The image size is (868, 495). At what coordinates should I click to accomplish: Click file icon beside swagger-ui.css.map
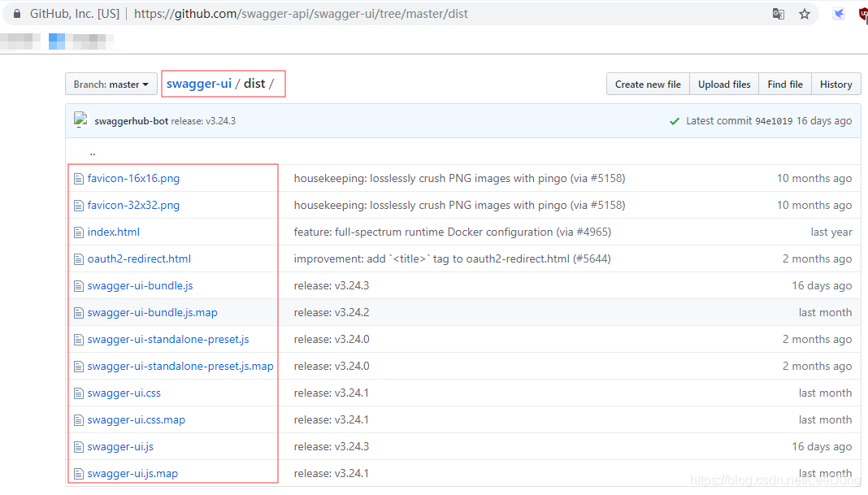pyautogui.click(x=79, y=420)
